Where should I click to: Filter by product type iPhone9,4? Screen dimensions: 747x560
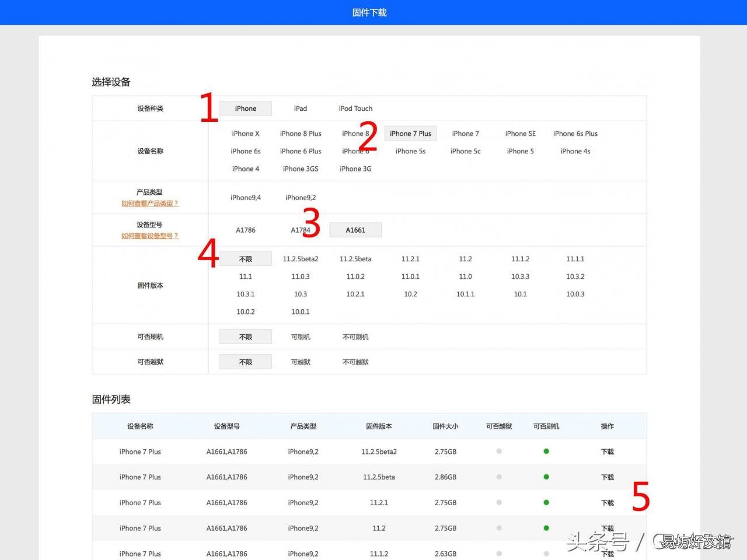246,198
